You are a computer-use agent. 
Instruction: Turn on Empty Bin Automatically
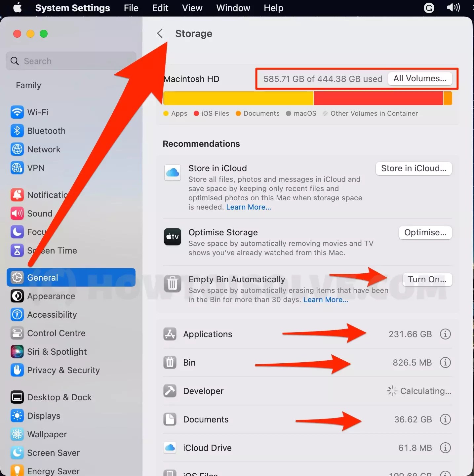click(427, 280)
